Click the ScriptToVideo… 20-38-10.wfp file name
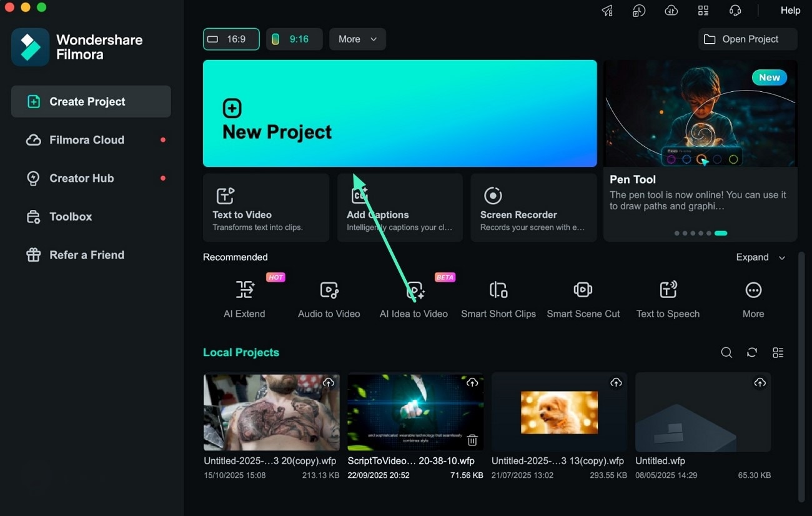The width and height of the screenshot is (812, 516). (411, 461)
